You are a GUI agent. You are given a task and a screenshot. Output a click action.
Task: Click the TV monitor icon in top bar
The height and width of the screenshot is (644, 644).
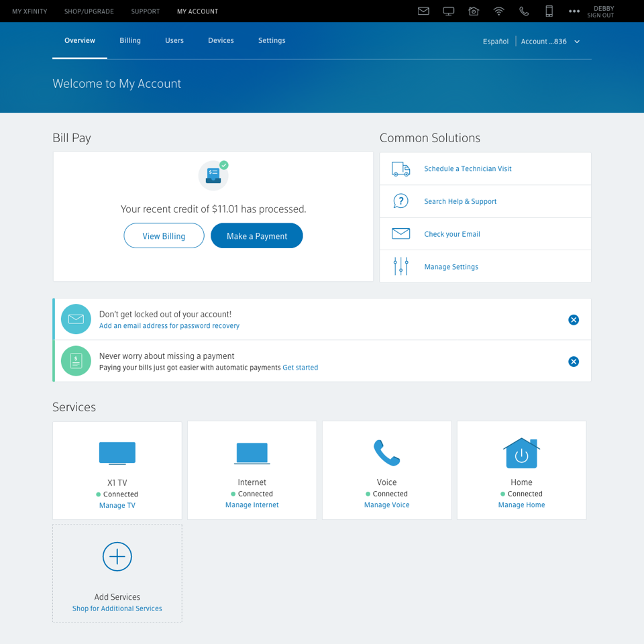pyautogui.click(x=449, y=11)
